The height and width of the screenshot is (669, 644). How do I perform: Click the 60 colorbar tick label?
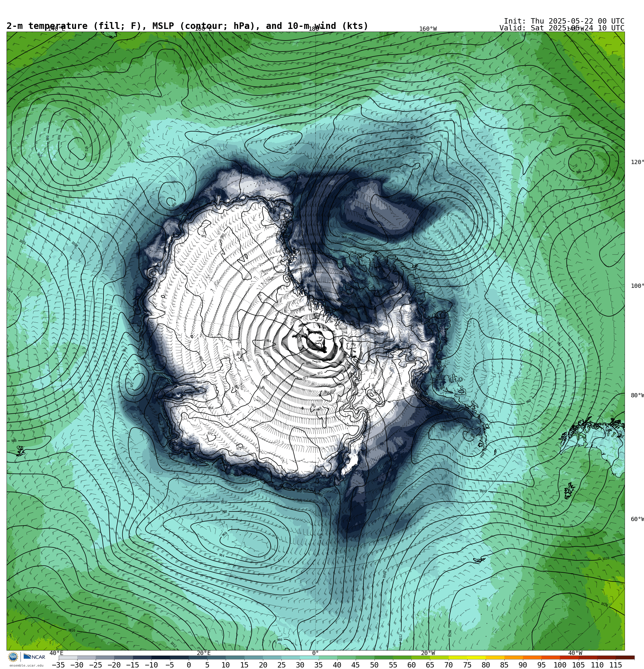click(411, 665)
